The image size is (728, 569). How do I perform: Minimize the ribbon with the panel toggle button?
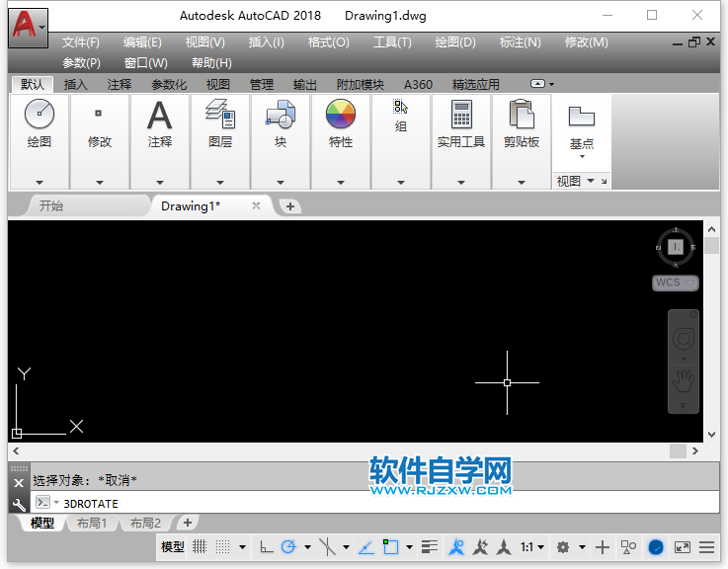pos(537,84)
